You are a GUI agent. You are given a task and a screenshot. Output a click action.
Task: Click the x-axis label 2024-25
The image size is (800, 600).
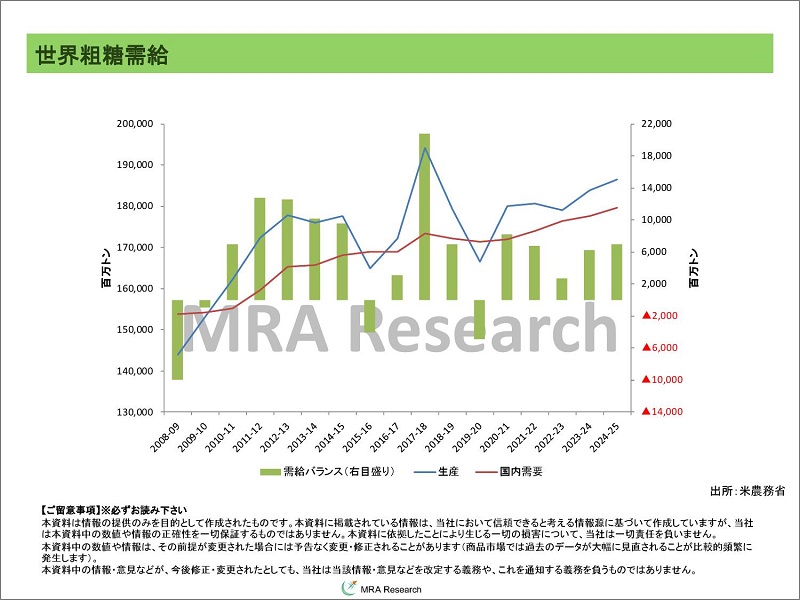[605, 437]
